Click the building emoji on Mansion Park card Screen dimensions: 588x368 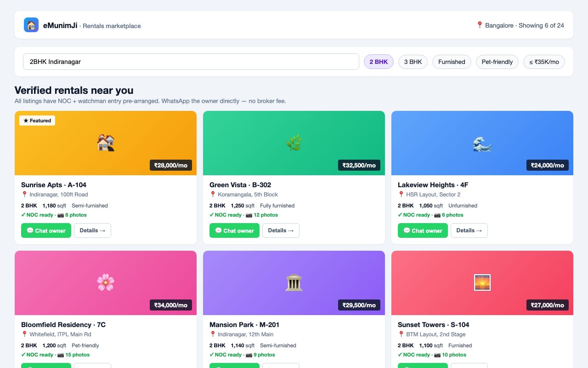294,283
